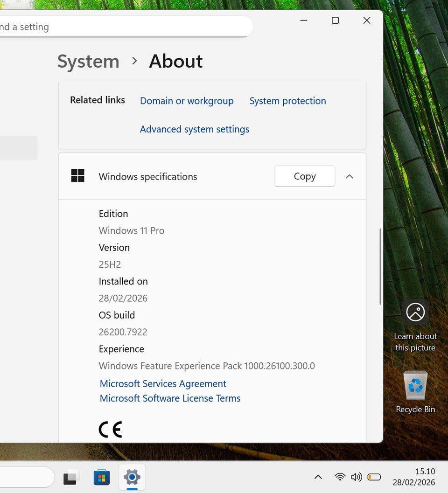Copy the Windows specifications

(304, 176)
